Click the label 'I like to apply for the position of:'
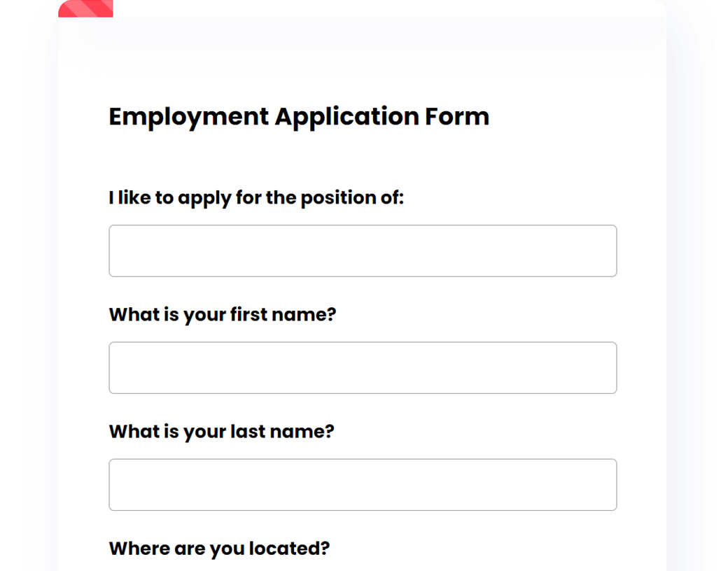Screen dimensions: 728x571 tap(256, 197)
